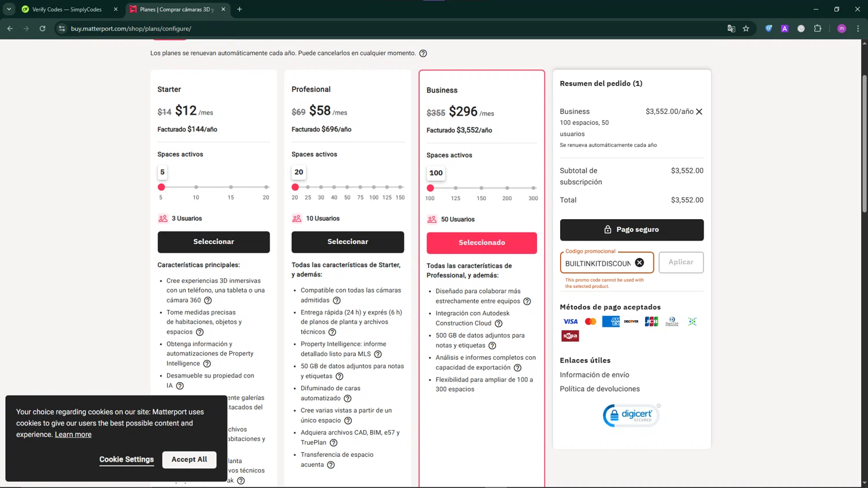Viewport: 868px width, 488px height.
Task: Go back to previous page
Action: tap(10, 28)
